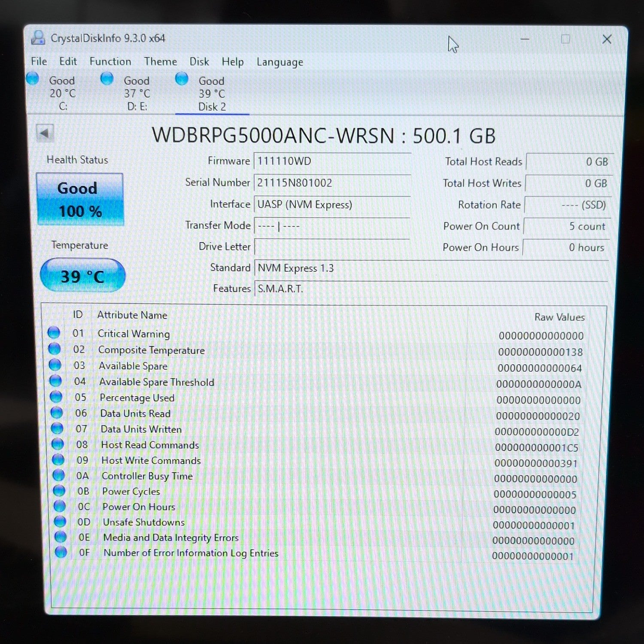Switch to the Disk 2 tab label
Screen dimensions: 644x644
(x=212, y=107)
